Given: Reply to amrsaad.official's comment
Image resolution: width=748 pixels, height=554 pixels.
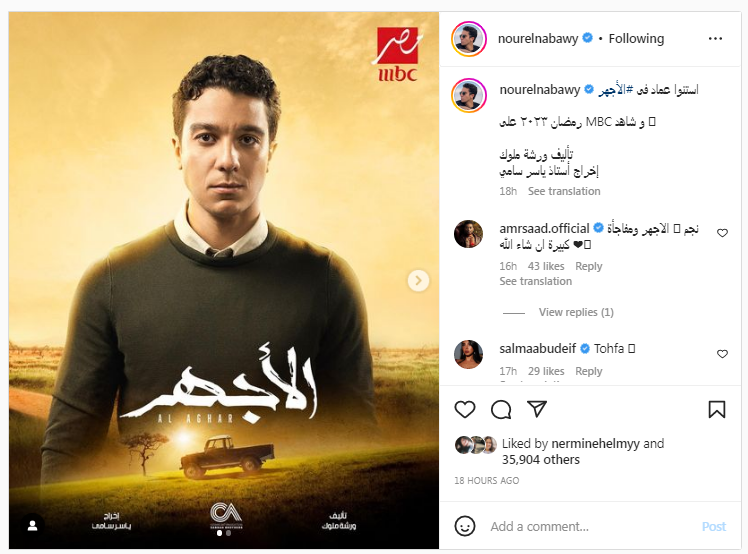Looking at the screenshot, I should point(588,266).
